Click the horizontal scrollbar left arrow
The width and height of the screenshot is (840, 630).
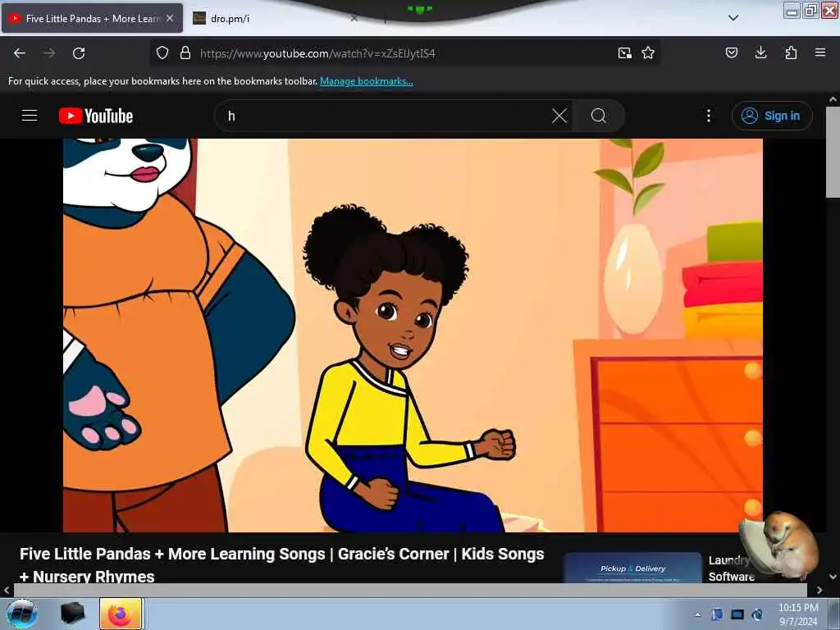click(7, 591)
